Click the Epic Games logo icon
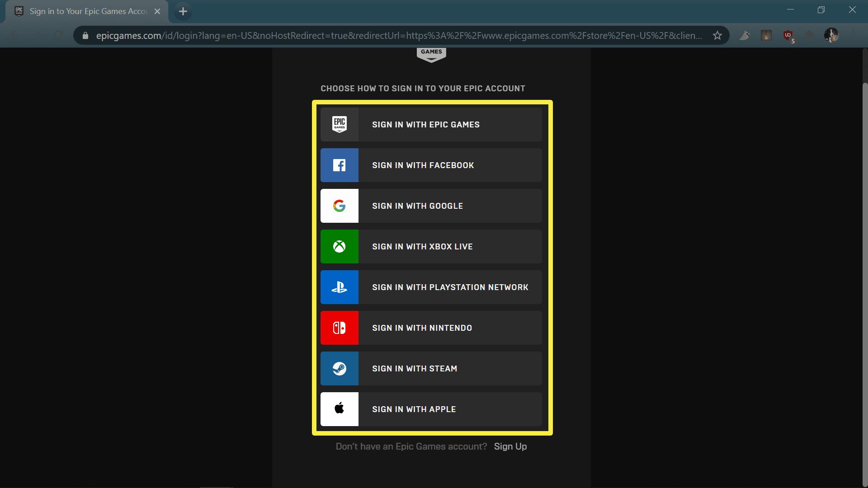The height and width of the screenshot is (488, 868). (x=339, y=124)
